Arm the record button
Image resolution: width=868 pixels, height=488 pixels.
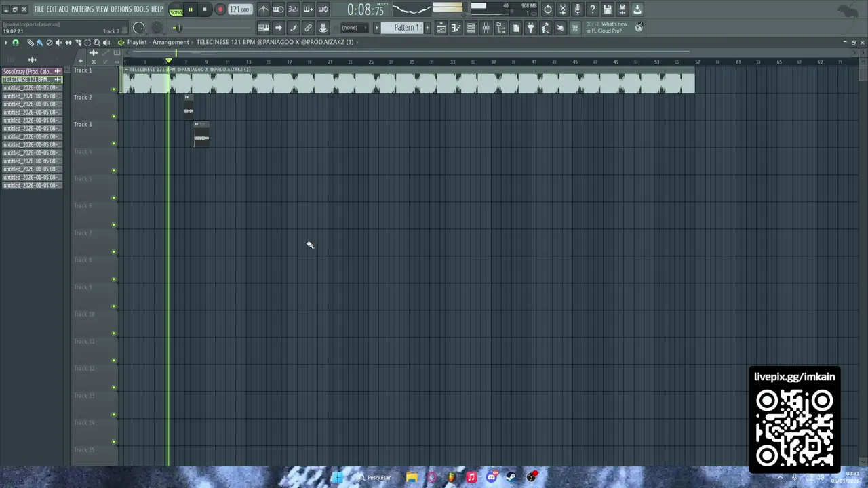click(x=220, y=9)
